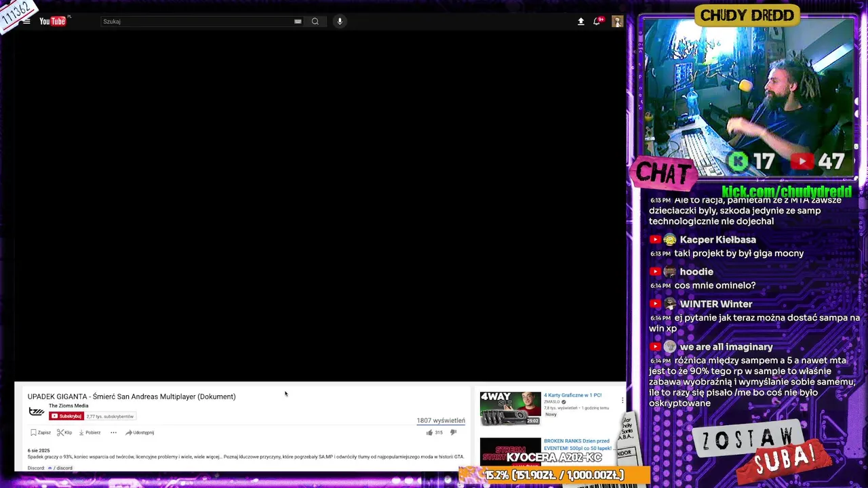Click donation goal progress bar 15.2%
868x488 pixels.
[554, 475]
